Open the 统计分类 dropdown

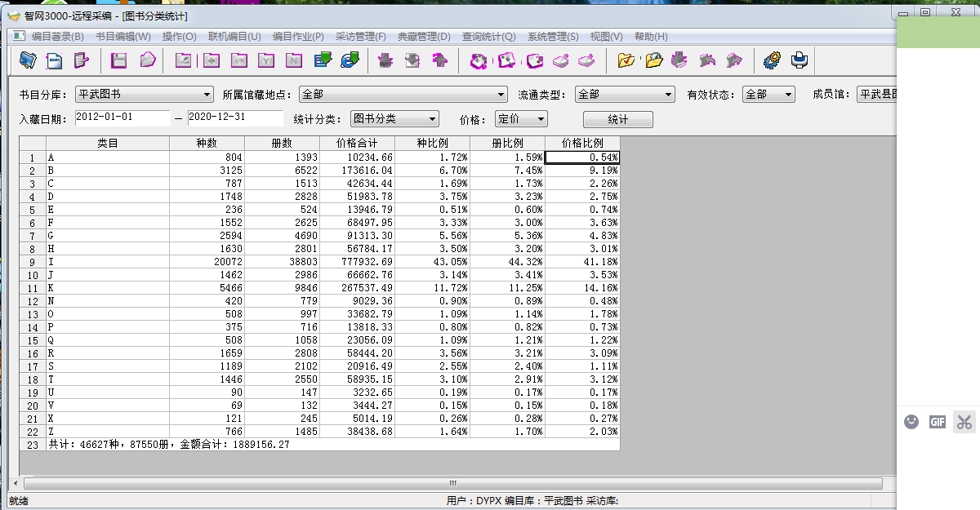(x=394, y=119)
